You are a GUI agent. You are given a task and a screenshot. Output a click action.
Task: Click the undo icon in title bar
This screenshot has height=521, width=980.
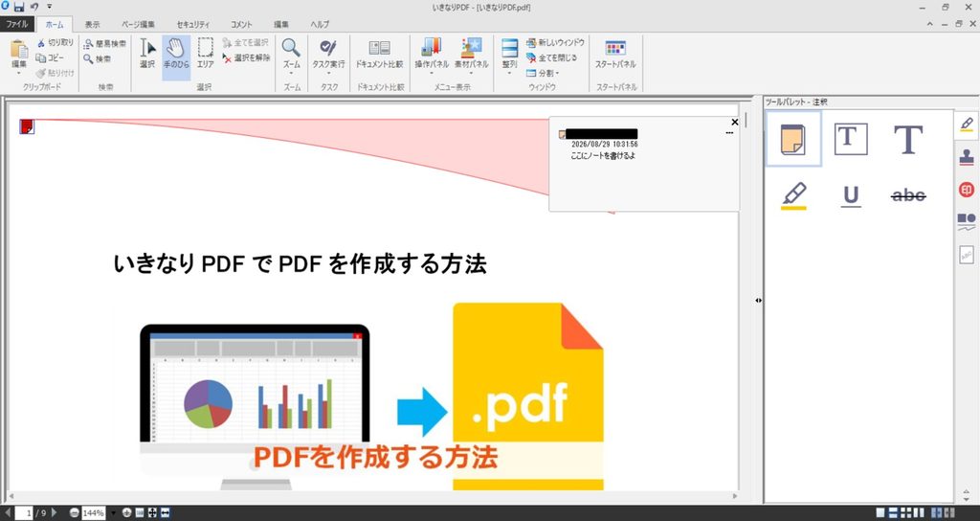(34, 7)
